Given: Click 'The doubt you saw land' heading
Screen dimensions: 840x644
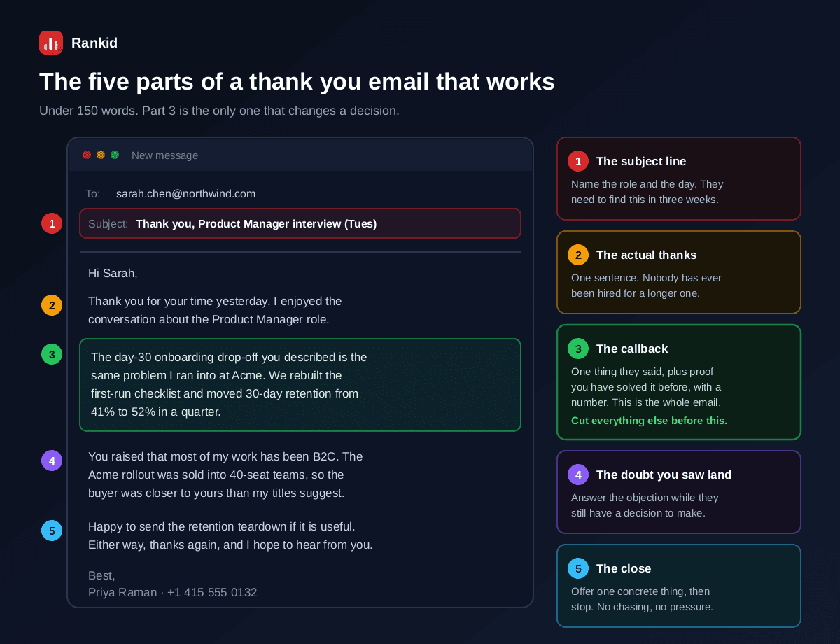Looking at the screenshot, I should coord(664,475).
